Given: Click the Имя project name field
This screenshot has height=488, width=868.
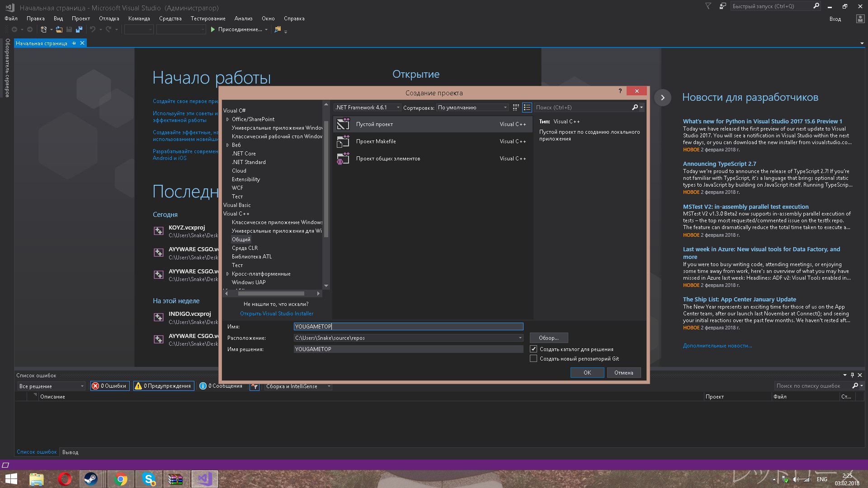Looking at the screenshot, I should 408,326.
